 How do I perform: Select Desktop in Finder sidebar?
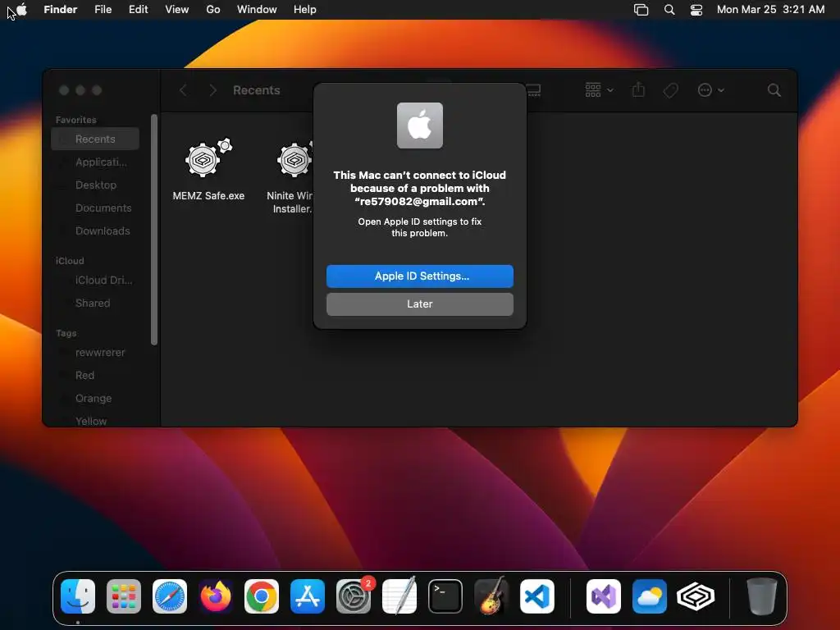pos(95,185)
